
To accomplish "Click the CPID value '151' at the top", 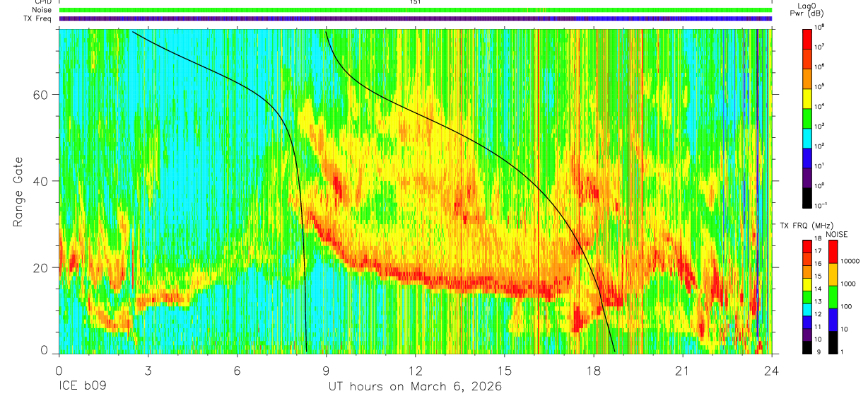I will 416,2.
